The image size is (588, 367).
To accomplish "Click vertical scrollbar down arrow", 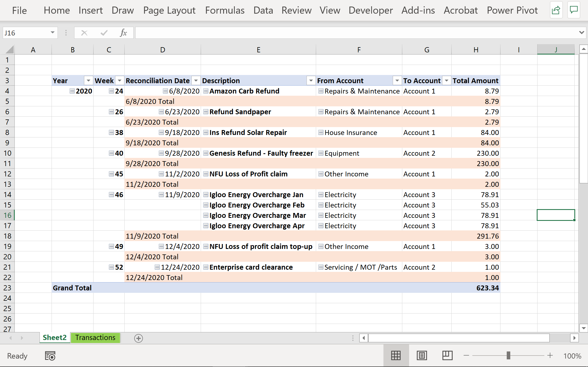I will pyautogui.click(x=583, y=328).
